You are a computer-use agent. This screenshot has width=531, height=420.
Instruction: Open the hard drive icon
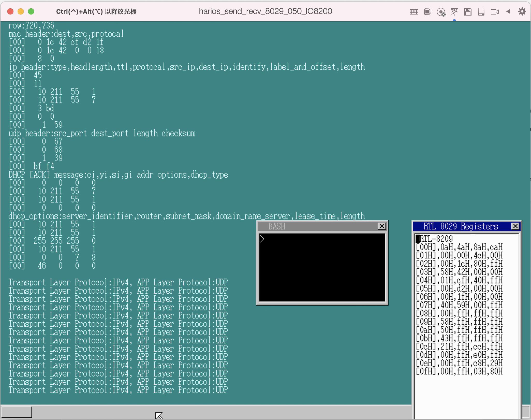click(x=481, y=12)
